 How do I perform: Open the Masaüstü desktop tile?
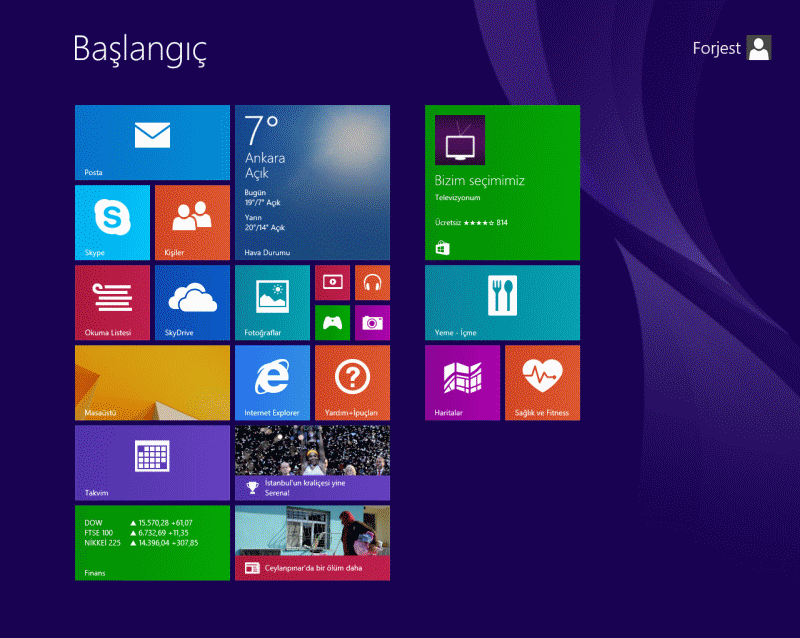(x=152, y=382)
